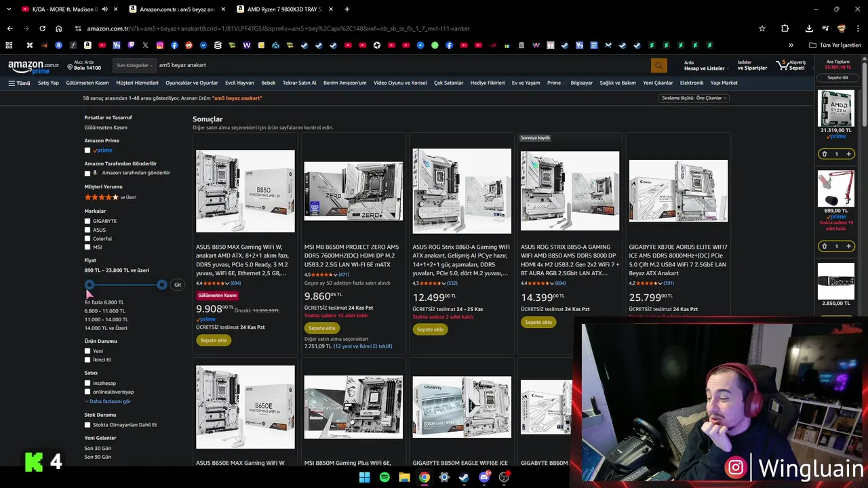Image resolution: width=868 pixels, height=488 pixels.
Task: Click the maximum price slider handle
Action: point(162,285)
